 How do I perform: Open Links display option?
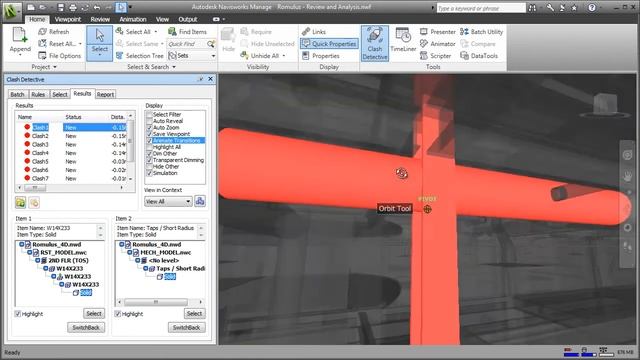click(313, 31)
